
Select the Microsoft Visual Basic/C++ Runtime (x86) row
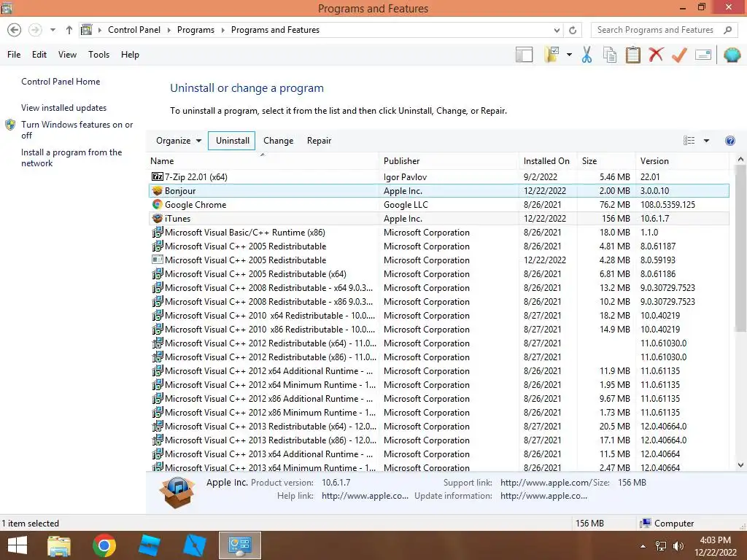point(438,233)
